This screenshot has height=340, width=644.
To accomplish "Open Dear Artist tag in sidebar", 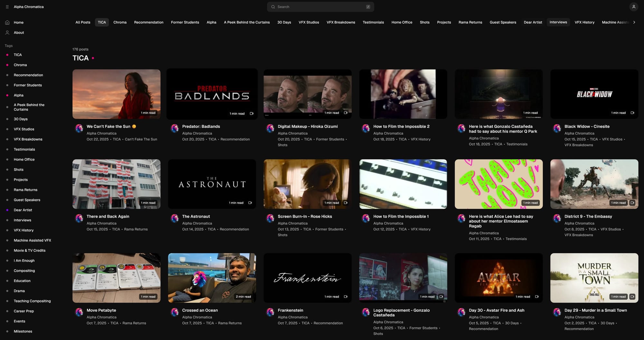I will tap(23, 210).
